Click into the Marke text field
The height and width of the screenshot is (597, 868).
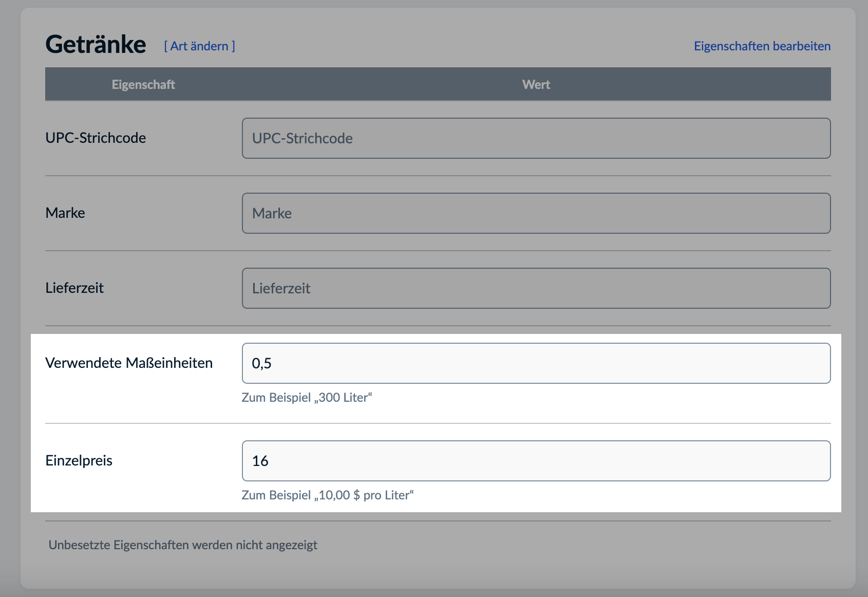pyautogui.click(x=536, y=213)
